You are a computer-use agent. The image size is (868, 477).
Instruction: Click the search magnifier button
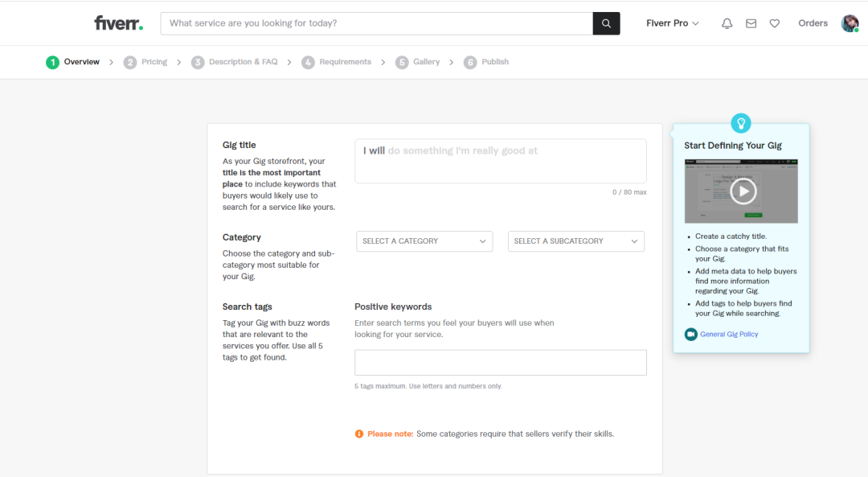point(606,23)
